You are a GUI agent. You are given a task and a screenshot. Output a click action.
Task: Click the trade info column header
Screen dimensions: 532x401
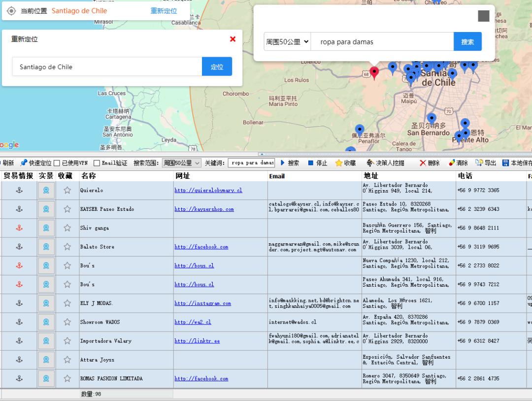18,176
